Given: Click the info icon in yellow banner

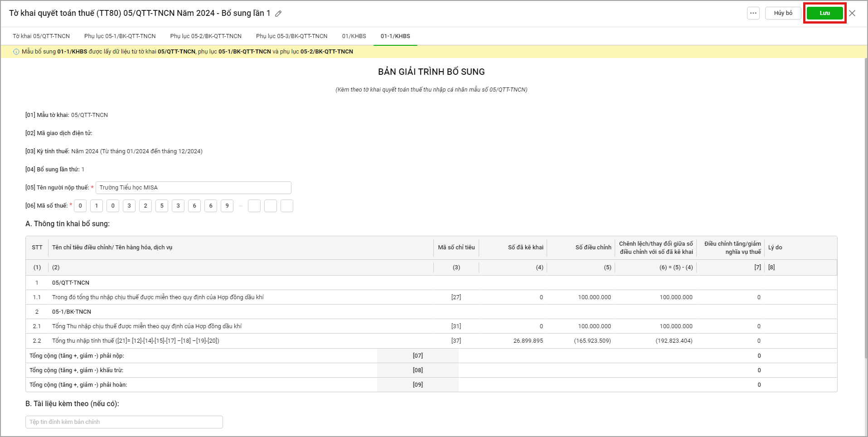Looking at the screenshot, I should [x=16, y=52].
